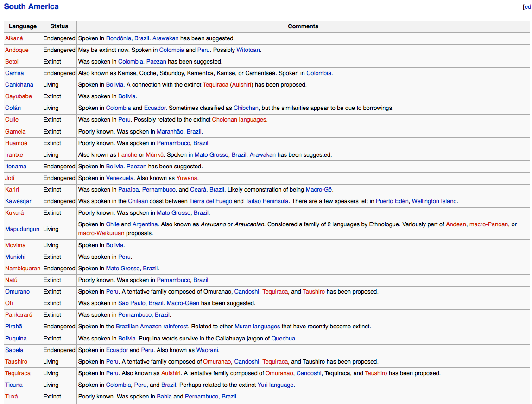Open the Iranche link
The image size is (532, 404).
click(x=127, y=154)
